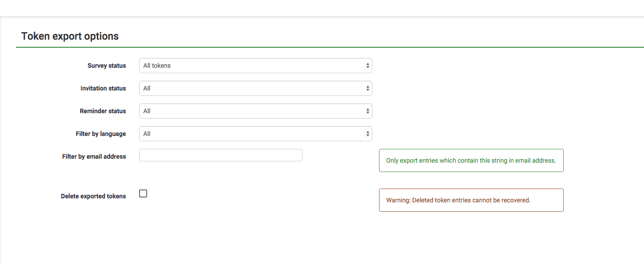The width and height of the screenshot is (644, 263).
Task: Click the Survey status select arrow icon
Action: tap(367, 66)
